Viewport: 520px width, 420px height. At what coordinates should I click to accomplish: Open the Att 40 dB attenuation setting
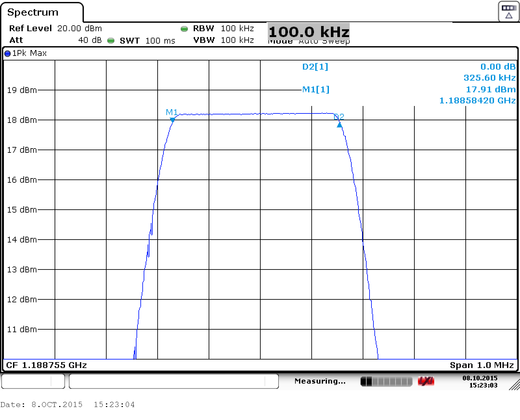[55, 40]
